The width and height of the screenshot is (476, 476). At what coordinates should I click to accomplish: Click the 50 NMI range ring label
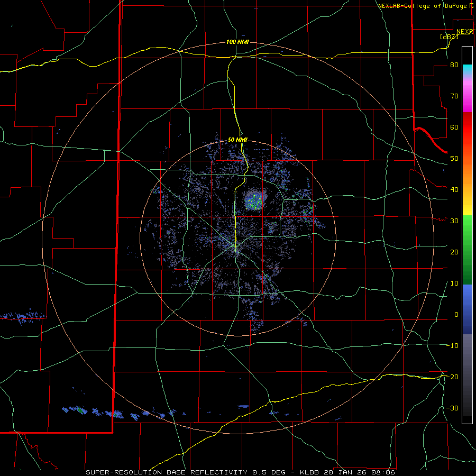237,140
